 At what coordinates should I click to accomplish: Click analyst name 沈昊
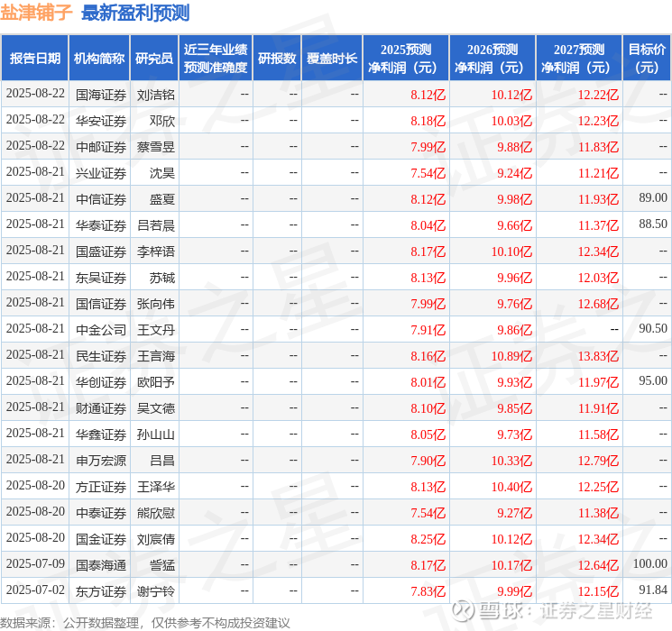coord(162,173)
